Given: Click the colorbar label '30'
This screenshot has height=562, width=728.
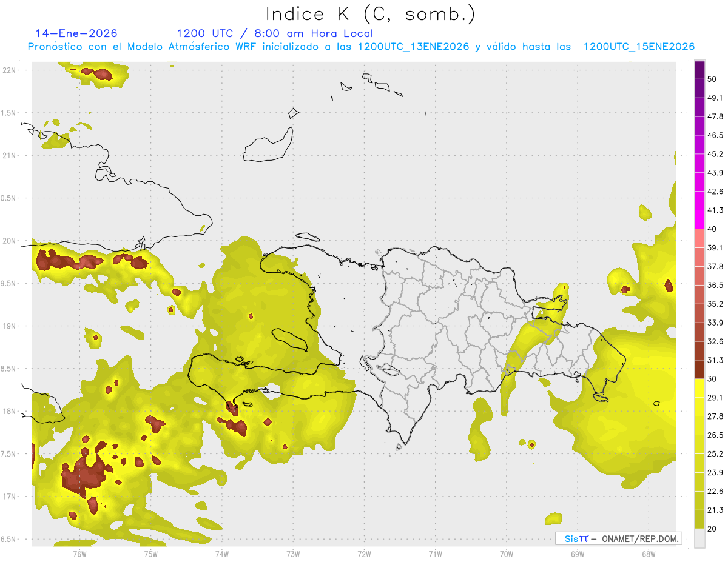Looking at the screenshot, I should click(712, 379).
